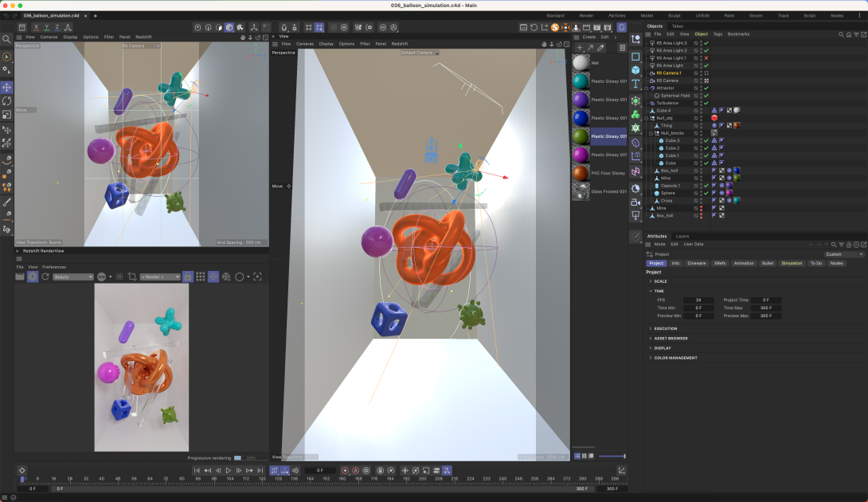This screenshot has height=502, width=868.
Task: Click the Record Active Objects button
Action: coord(345,470)
